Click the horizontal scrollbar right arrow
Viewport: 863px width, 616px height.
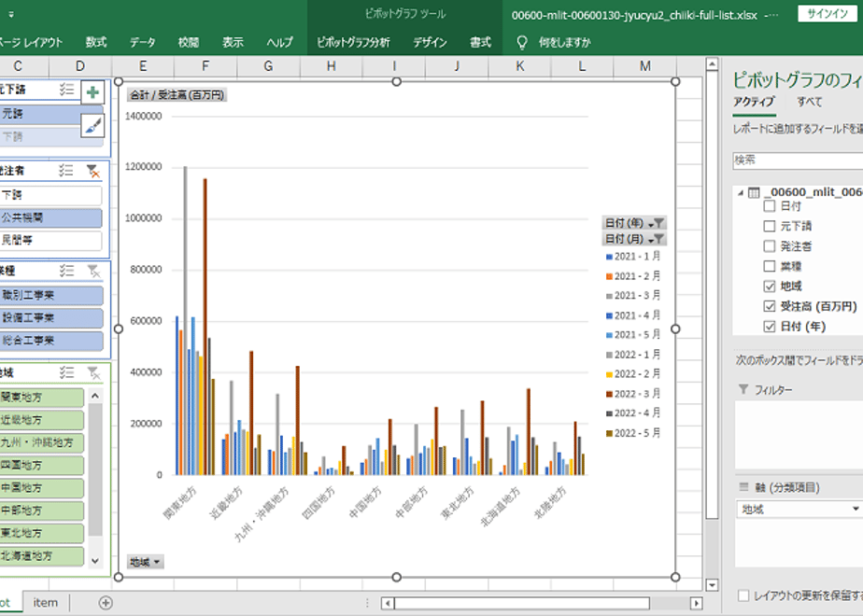coord(696,603)
